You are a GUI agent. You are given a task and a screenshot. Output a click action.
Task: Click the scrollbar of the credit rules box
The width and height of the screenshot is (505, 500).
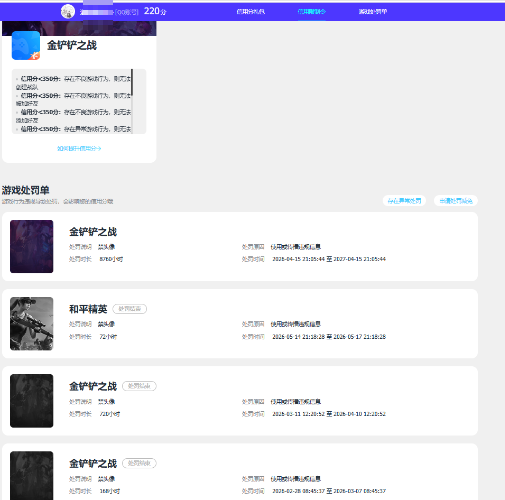click(x=132, y=82)
